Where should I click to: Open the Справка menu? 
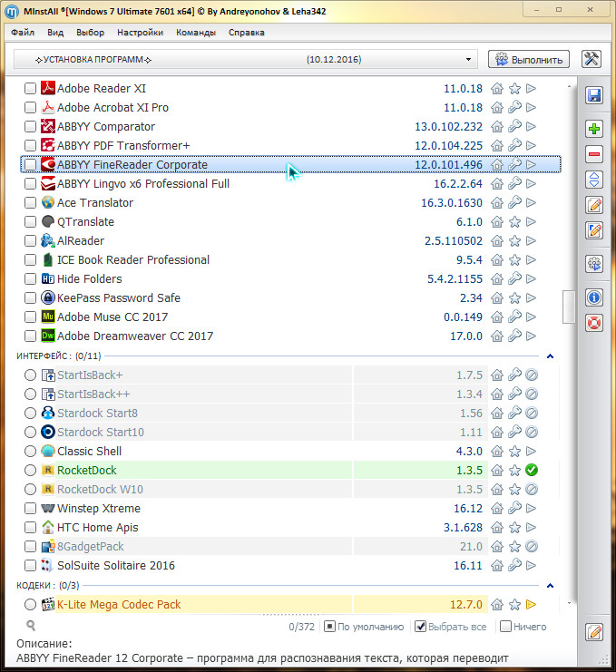point(247,33)
